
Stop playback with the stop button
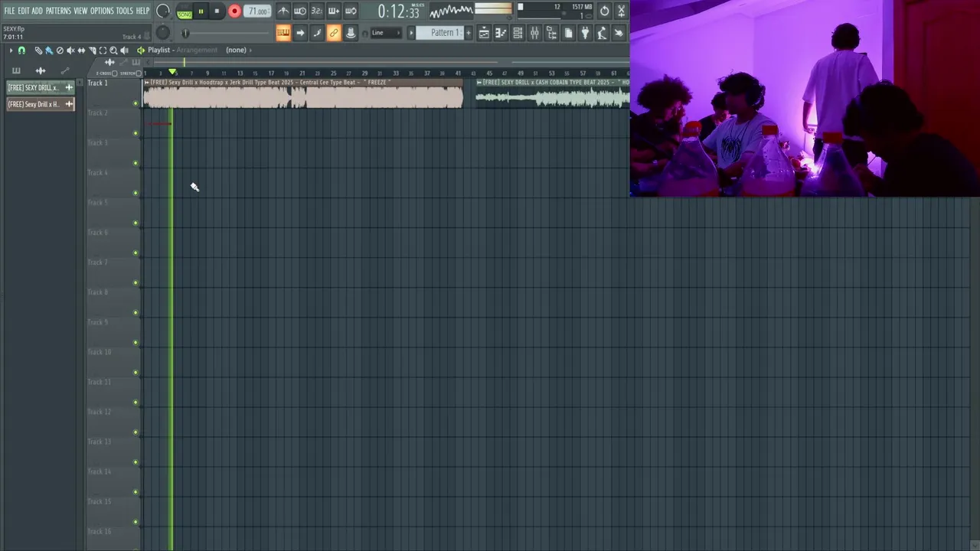[217, 11]
